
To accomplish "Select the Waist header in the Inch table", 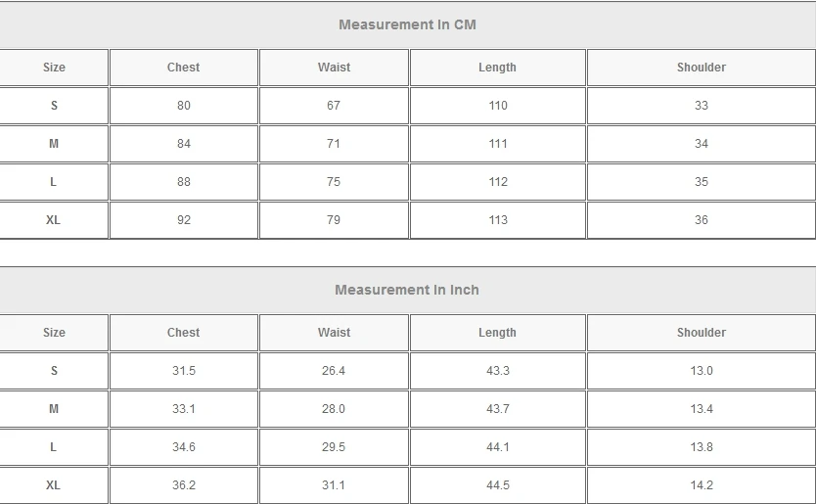I will click(x=334, y=333).
